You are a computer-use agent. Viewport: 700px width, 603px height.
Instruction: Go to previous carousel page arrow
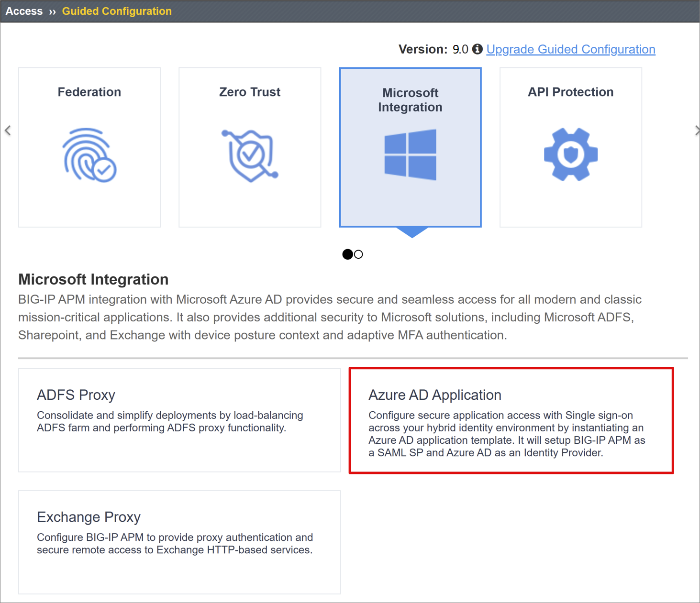(8, 130)
